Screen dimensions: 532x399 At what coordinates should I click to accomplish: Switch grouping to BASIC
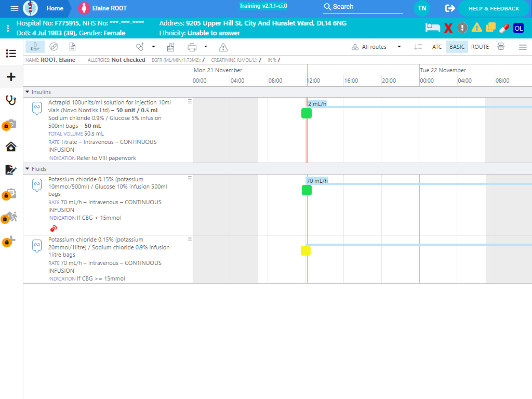(x=457, y=47)
